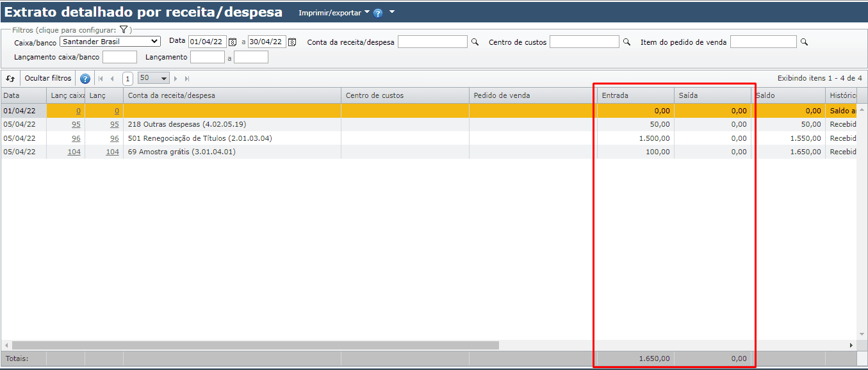The height and width of the screenshot is (370, 868).
Task: Go to the previous page of results
Action: pyautogui.click(x=112, y=79)
